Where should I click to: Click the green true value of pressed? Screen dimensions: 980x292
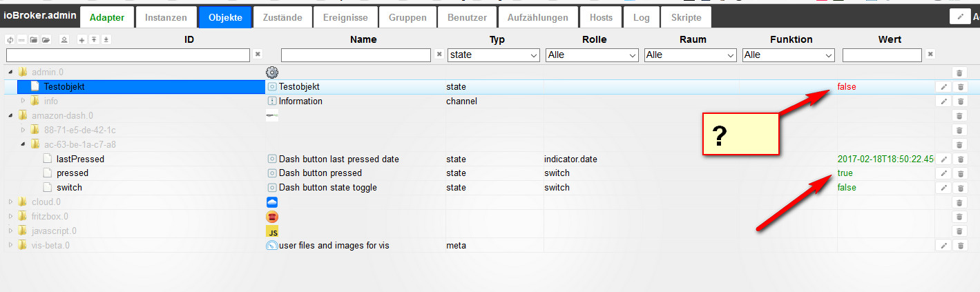click(845, 173)
